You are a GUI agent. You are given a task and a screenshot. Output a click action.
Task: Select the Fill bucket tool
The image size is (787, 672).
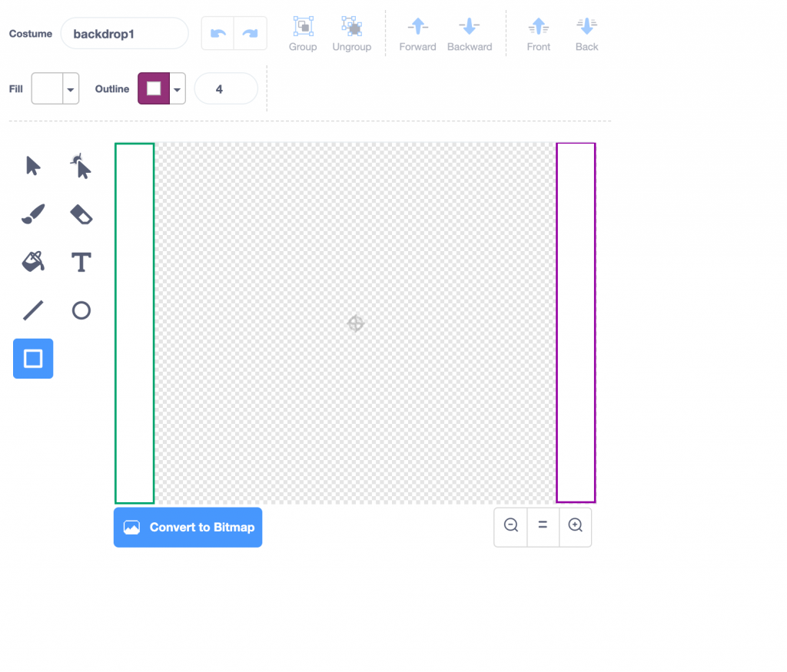pos(33,262)
